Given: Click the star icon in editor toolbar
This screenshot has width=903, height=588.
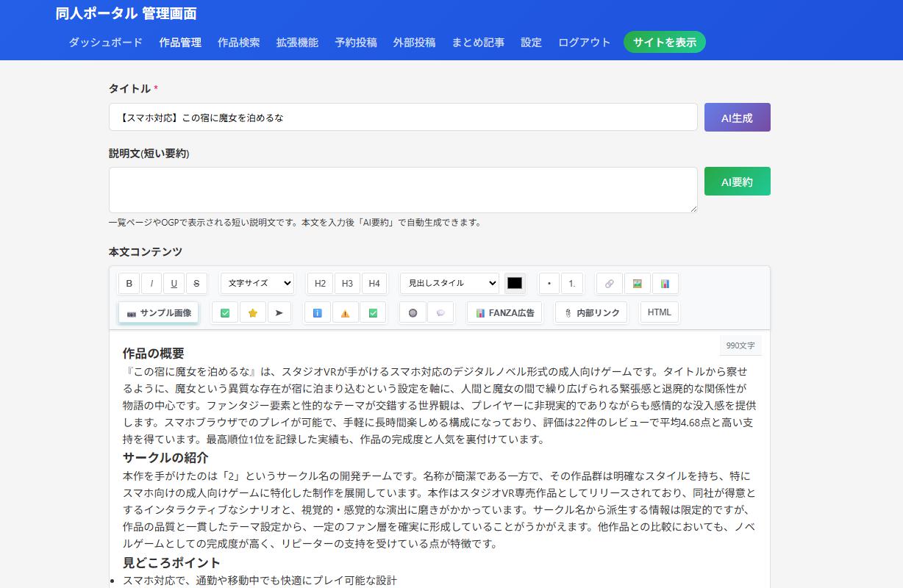Looking at the screenshot, I should tap(252, 312).
